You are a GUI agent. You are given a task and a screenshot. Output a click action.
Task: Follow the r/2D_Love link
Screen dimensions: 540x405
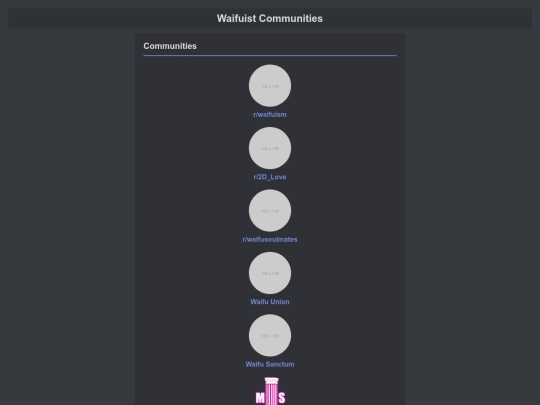click(270, 177)
